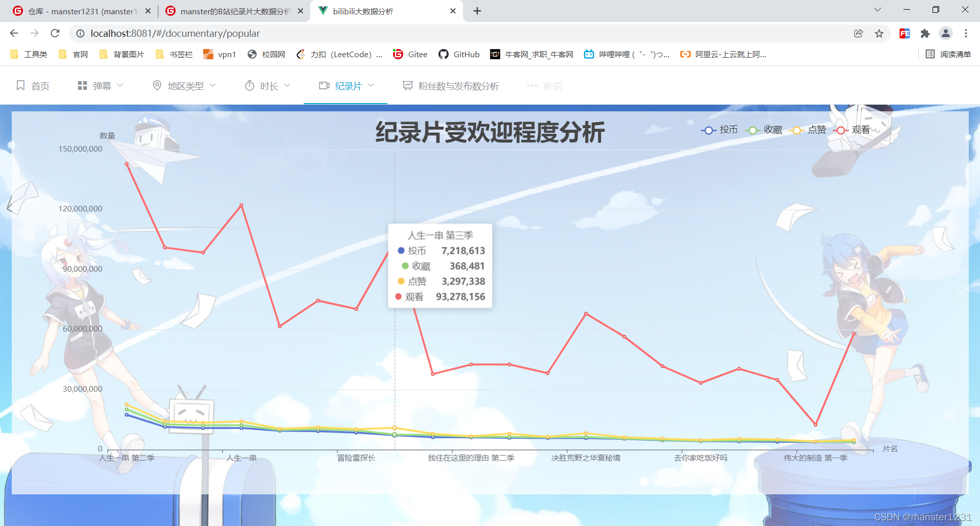Open the 校园网 bookmark
Screen dimensions: 980x526
tap(266, 54)
